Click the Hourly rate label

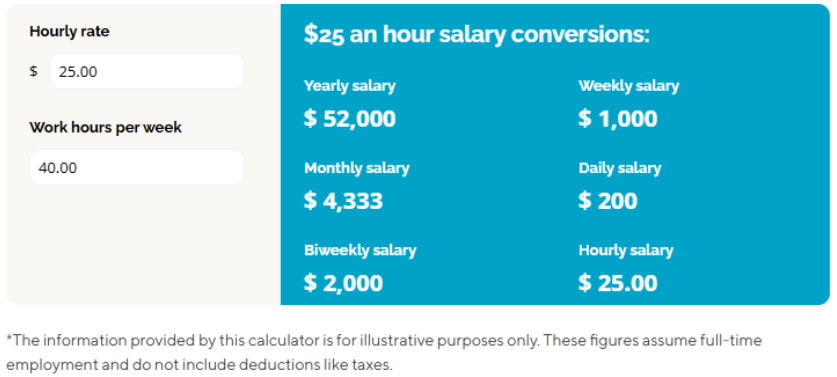69,32
